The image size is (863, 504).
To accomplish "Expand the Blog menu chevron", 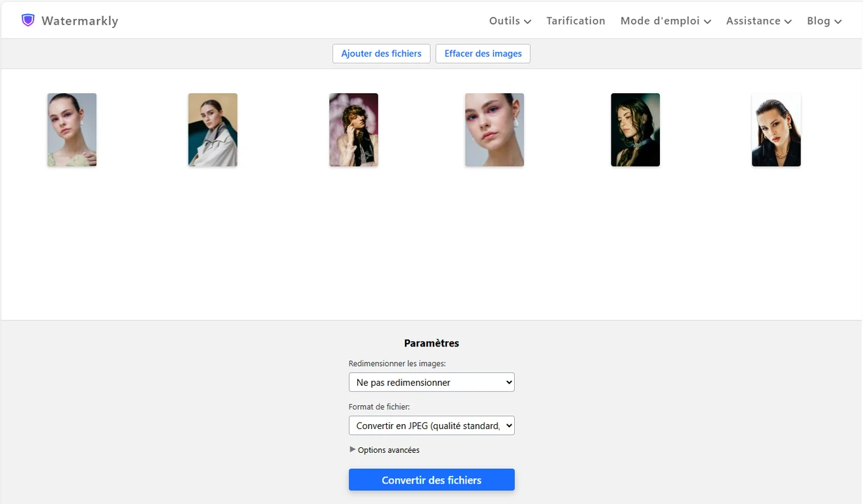I will point(838,22).
